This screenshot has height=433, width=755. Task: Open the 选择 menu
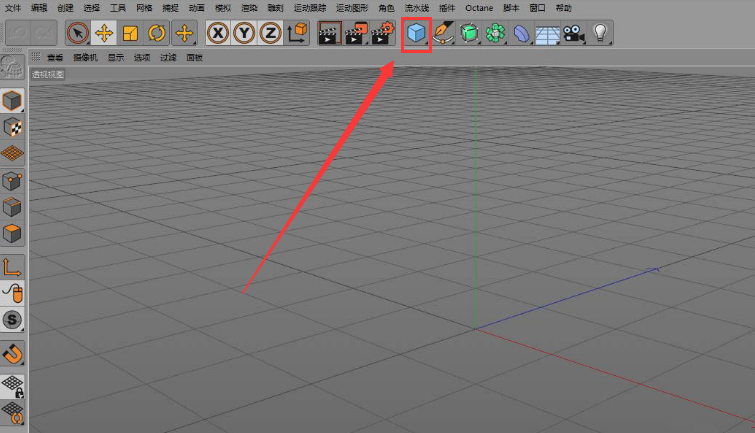coord(91,8)
